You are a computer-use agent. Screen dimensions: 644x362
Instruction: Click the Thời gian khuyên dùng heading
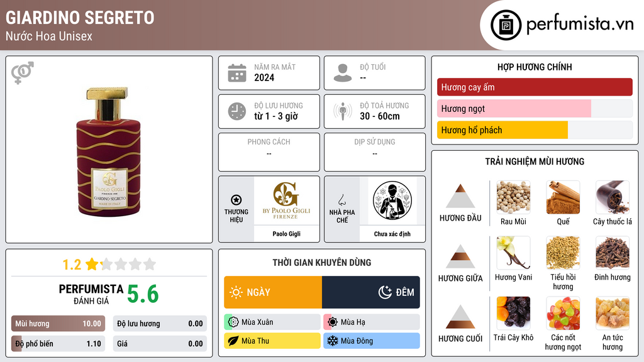click(x=322, y=262)
